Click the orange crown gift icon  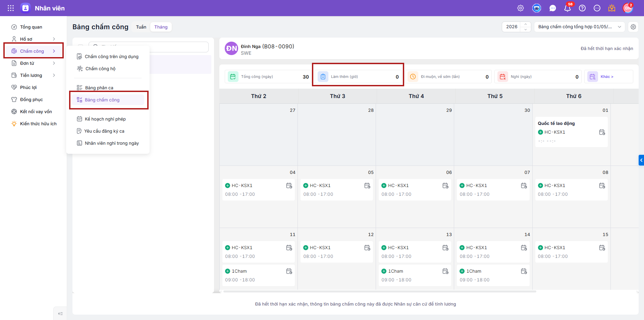pyautogui.click(x=612, y=8)
